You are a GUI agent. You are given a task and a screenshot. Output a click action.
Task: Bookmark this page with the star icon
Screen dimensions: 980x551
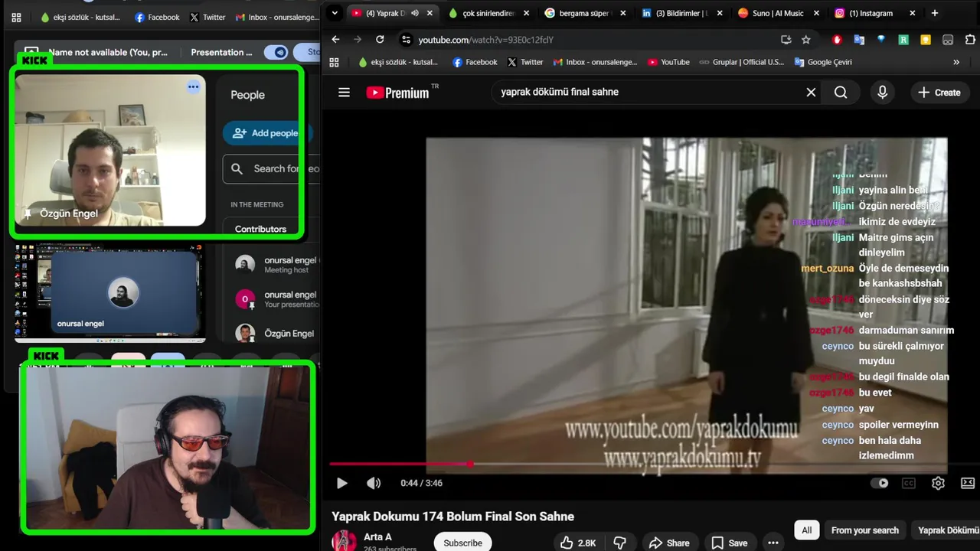tap(805, 40)
